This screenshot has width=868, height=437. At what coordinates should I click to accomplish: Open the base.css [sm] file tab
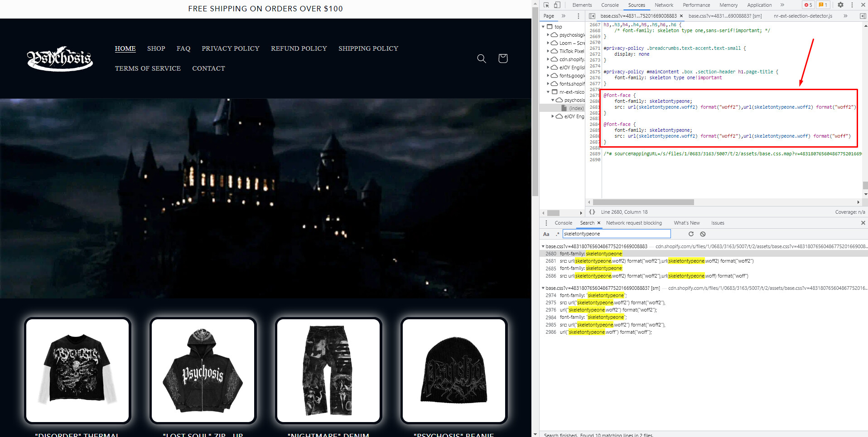pyautogui.click(x=725, y=16)
